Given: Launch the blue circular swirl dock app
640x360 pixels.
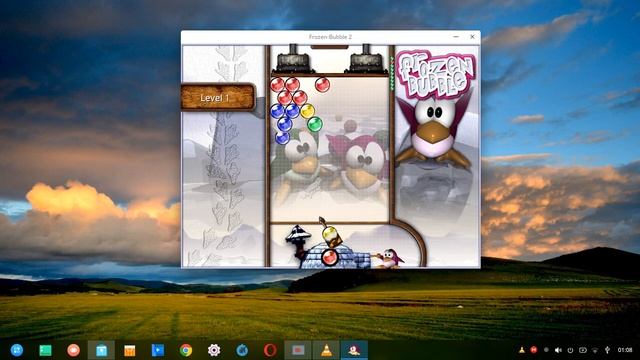Looking at the screenshot, I should [x=242, y=350].
